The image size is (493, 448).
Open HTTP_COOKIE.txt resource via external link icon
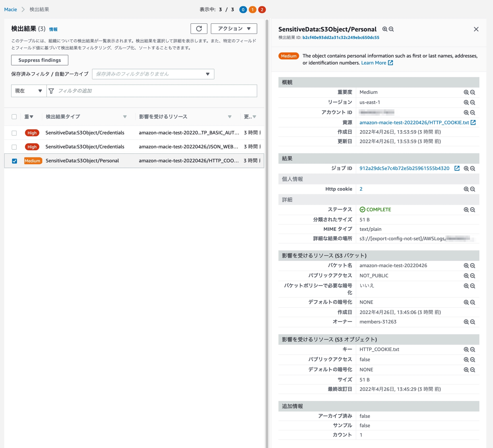[474, 123]
